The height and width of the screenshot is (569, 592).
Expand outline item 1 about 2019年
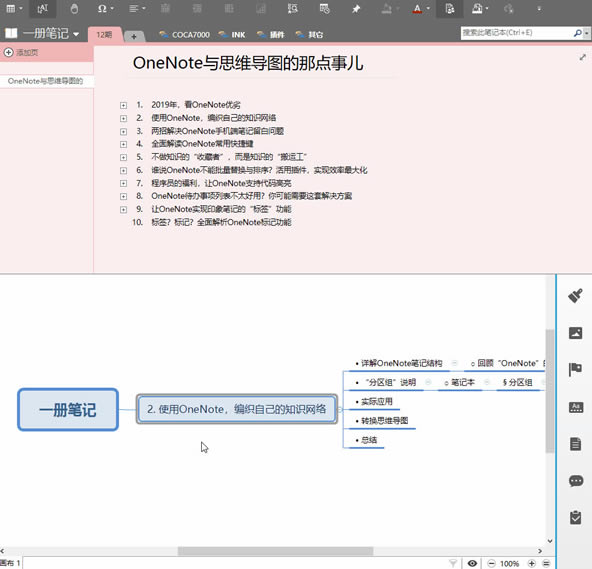pos(123,105)
